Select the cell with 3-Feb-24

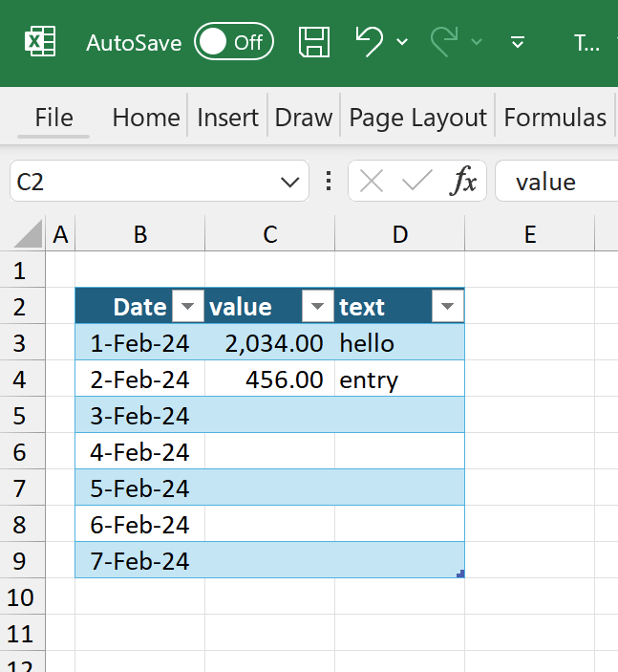pyautogui.click(x=140, y=415)
